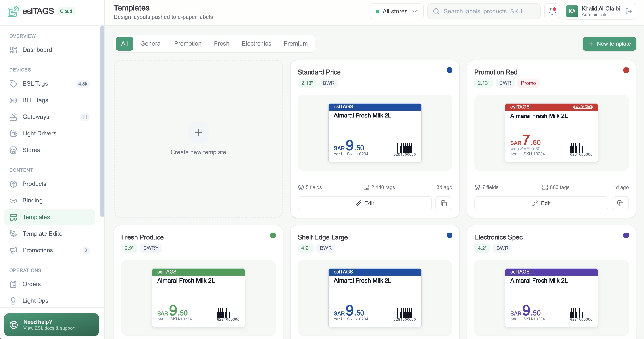Click the Shelf Edge Large title
Image resolution: width=644 pixels, height=339 pixels.
323,237
